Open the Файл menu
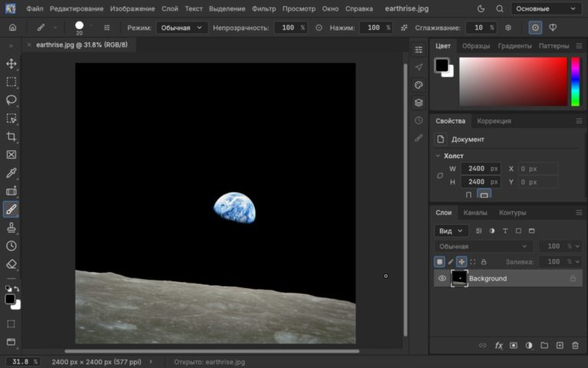The height and width of the screenshot is (368, 588). pos(34,8)
